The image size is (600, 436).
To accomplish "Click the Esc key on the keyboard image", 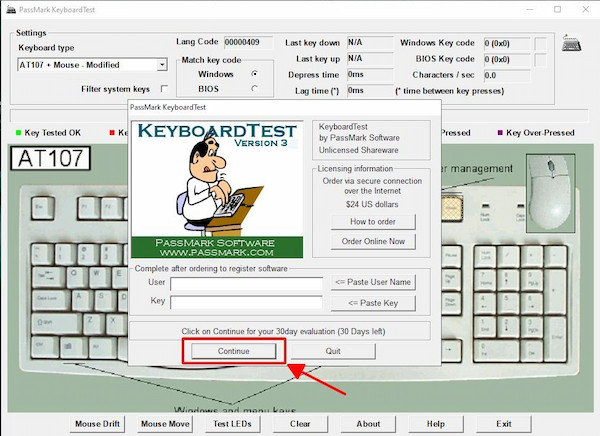I will [x=42, y=208].
